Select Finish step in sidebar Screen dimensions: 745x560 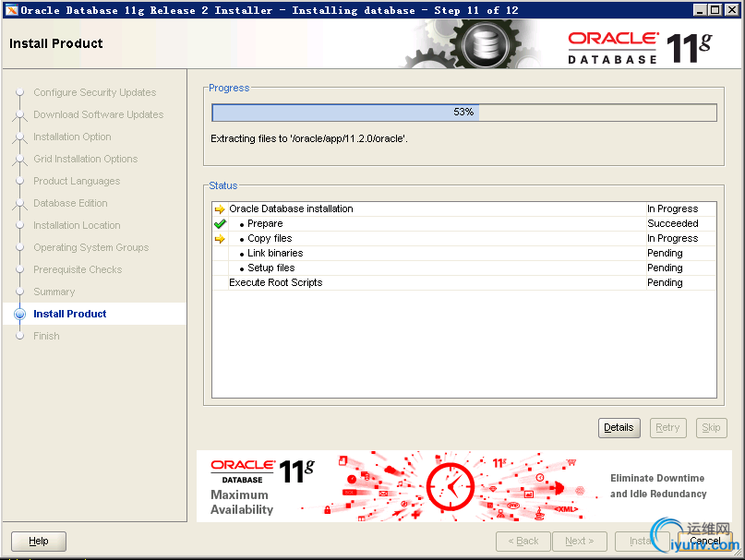46,336
